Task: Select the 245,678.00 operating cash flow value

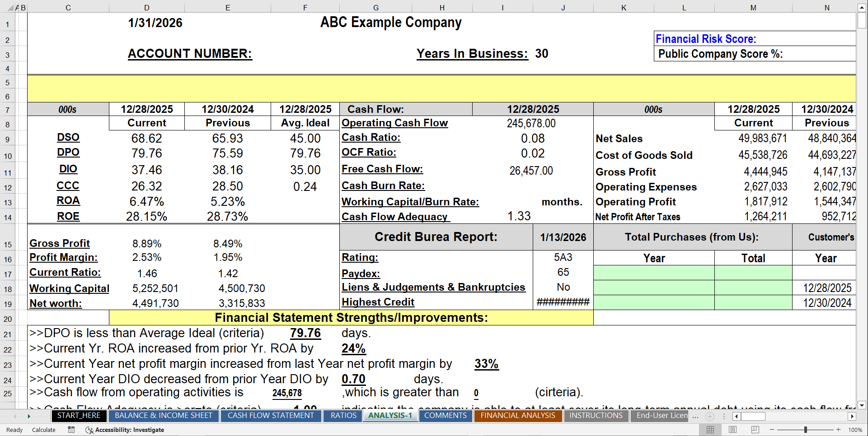Action: click(531, 123)
